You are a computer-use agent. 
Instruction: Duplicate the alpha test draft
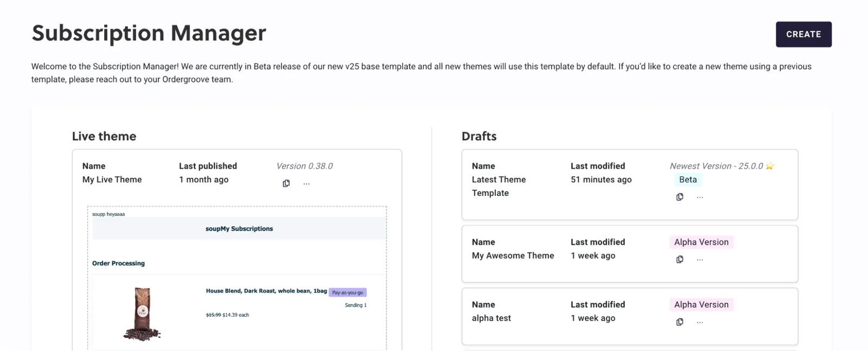680,322
